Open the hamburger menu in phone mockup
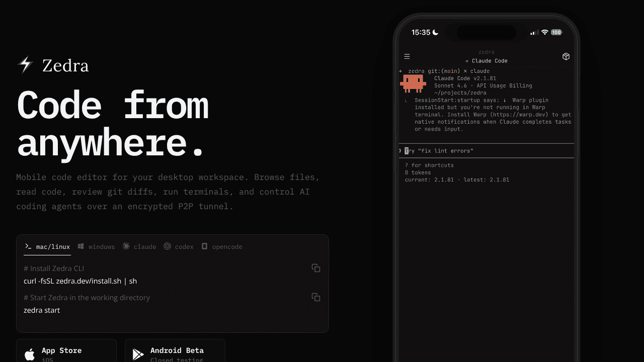Screen dimensions: 644x362 [407, 56]
